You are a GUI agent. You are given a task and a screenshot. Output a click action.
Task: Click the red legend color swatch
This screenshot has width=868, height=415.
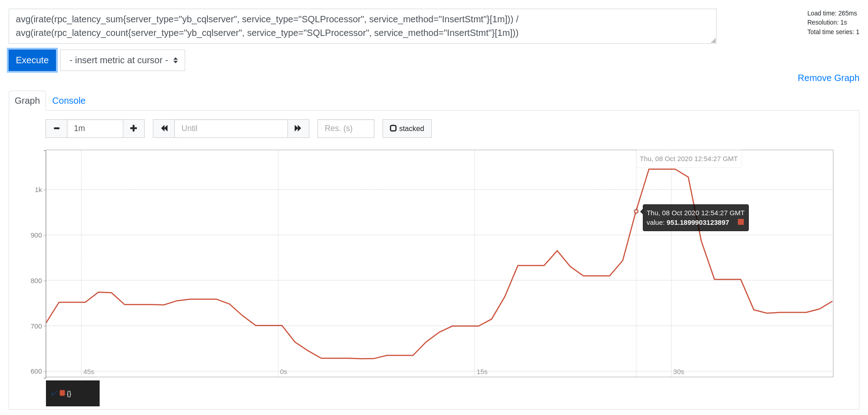point(62,393)
